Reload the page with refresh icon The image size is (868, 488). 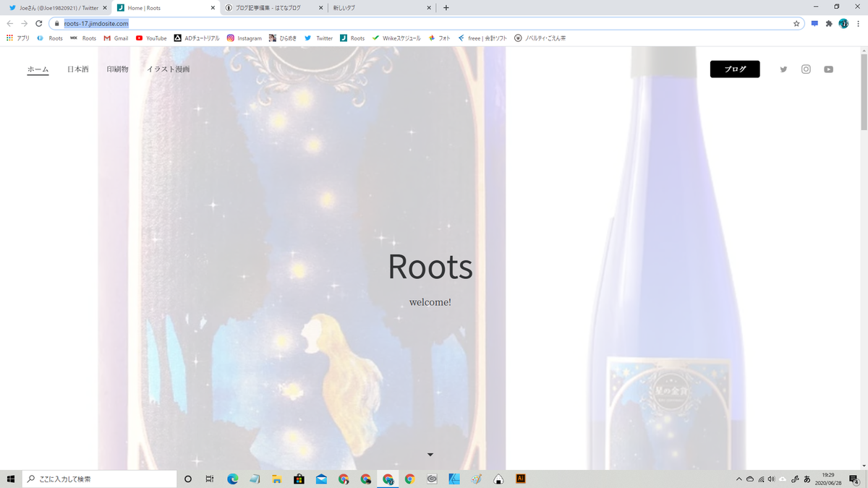39,23
